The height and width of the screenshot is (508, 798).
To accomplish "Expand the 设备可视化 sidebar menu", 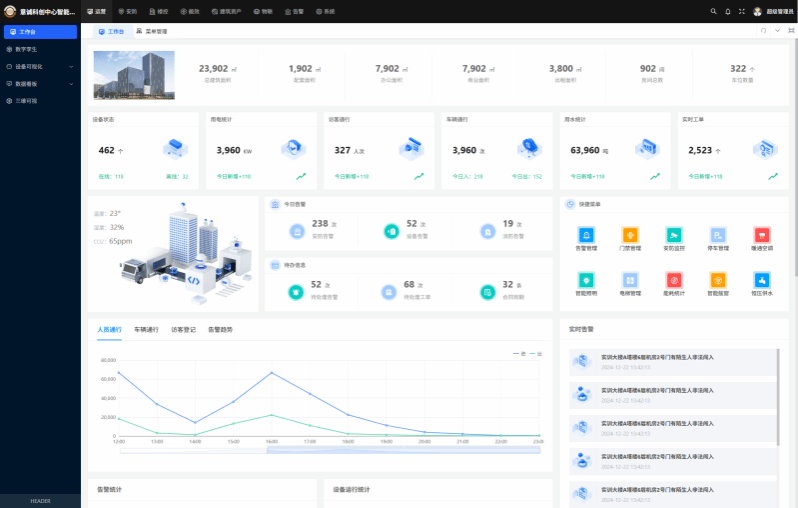I will 40,66.
